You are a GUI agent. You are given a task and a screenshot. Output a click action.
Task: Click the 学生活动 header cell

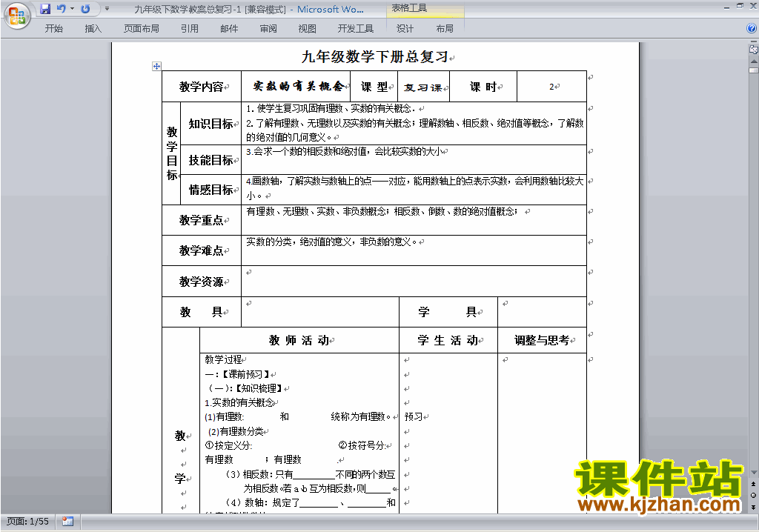448,340
